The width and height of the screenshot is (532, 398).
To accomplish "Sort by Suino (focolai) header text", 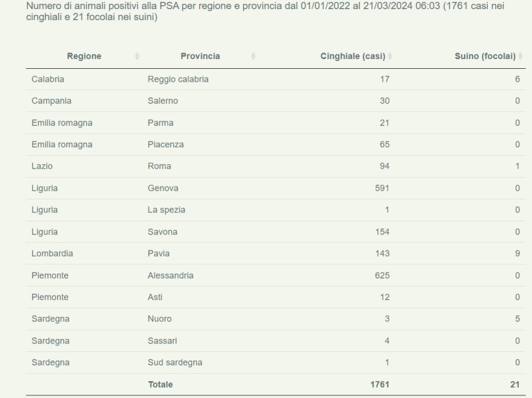I will click(x=485, y=56).
